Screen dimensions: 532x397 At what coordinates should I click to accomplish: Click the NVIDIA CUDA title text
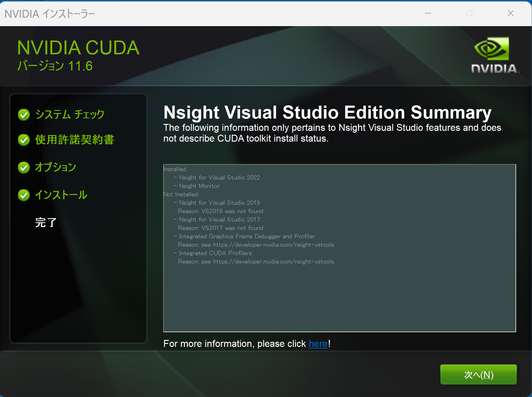point(78,48)
